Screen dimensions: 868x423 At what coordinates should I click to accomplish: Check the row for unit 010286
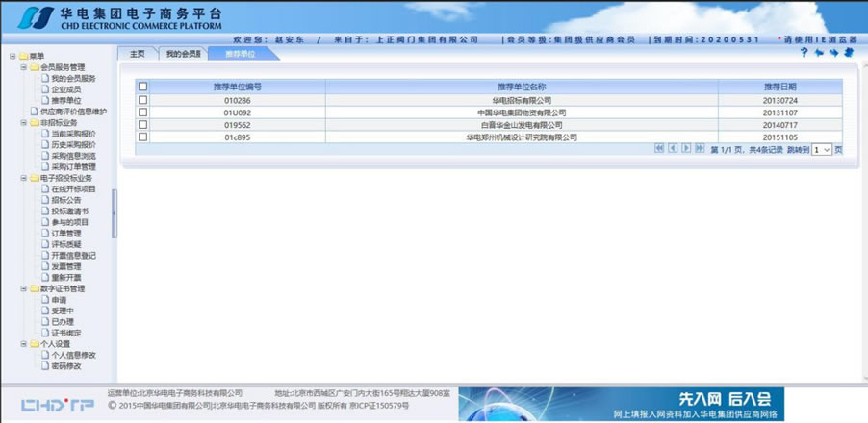click(x=143, y=99)
